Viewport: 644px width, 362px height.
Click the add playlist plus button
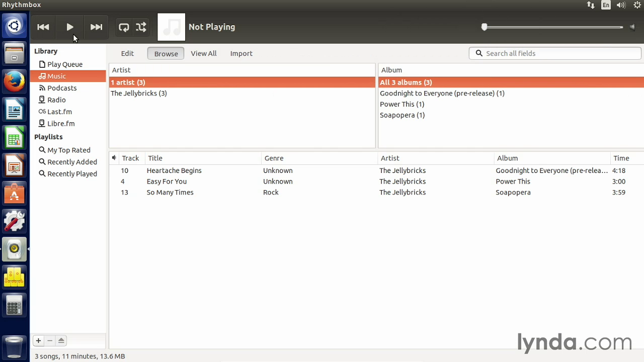[38, 340]
